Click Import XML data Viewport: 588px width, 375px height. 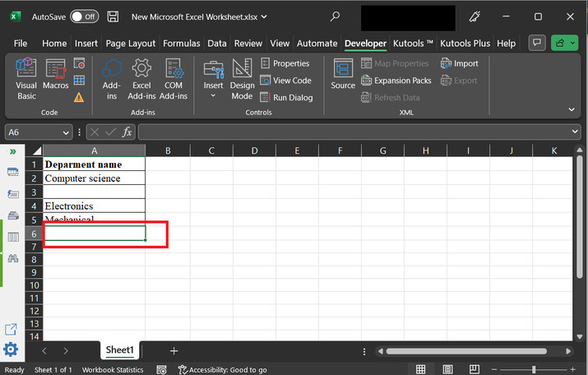pyautogui.click(x=460, y=63)
